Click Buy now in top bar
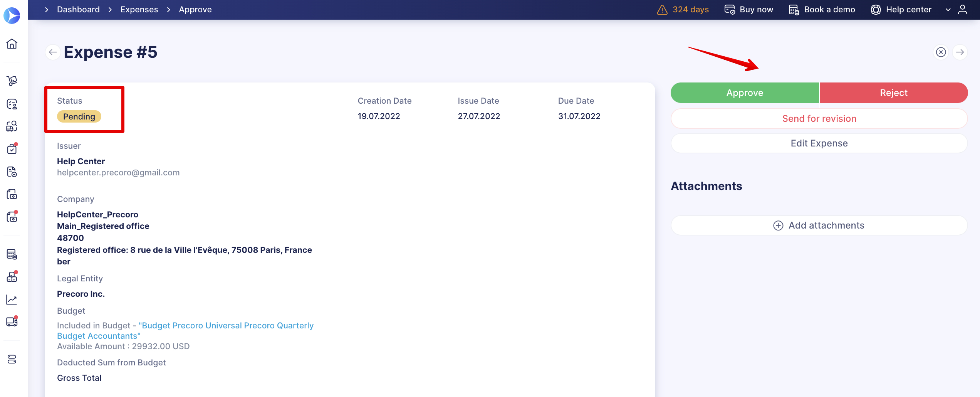Viewport: 980px width, 397px height. coord(749,10)
